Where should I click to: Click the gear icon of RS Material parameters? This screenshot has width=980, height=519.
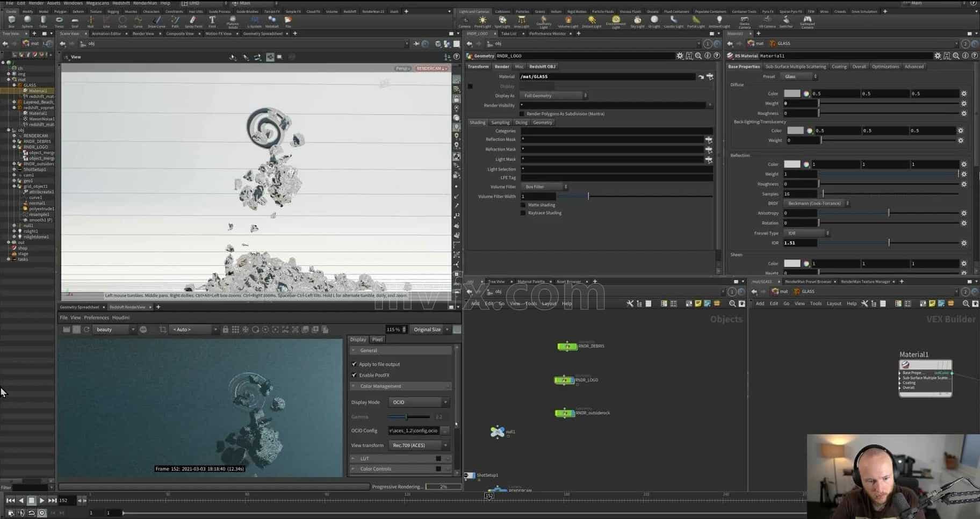[938, 56]
